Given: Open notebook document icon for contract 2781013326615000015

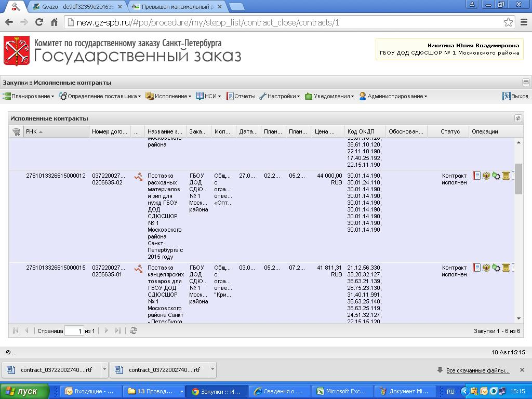Looking at the screenshot, I should tap(476, 268).
